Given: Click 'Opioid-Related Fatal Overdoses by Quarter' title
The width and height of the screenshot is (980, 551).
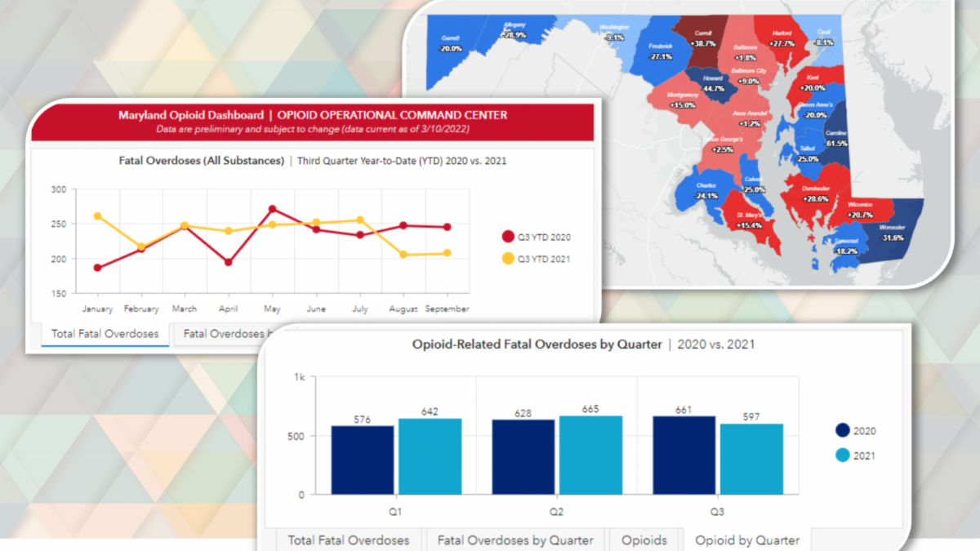Looking at the screenshot, I should point(537,344).
